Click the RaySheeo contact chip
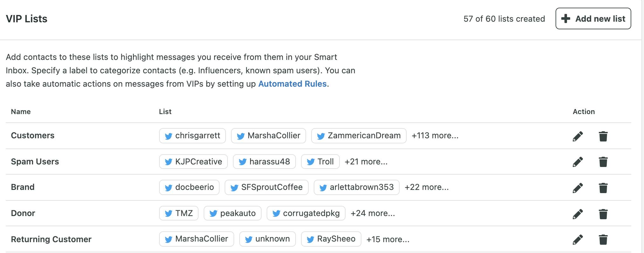Screen dimensions: 644x253 pos(331,239)
